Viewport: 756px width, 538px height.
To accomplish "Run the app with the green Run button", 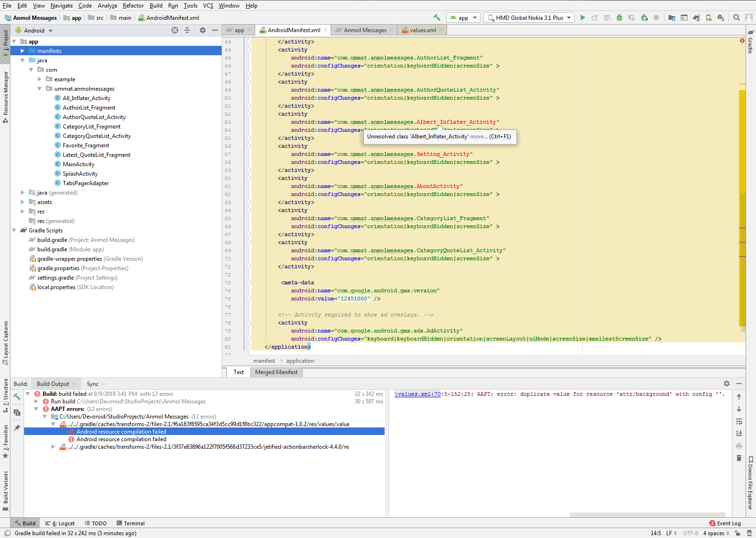I will [x=583, y=17].
